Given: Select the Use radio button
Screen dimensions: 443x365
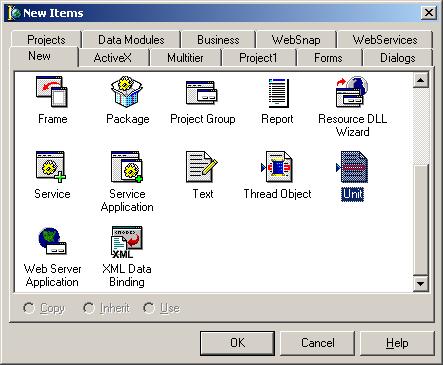Looking at the screenshot, I should coord(149,308).
